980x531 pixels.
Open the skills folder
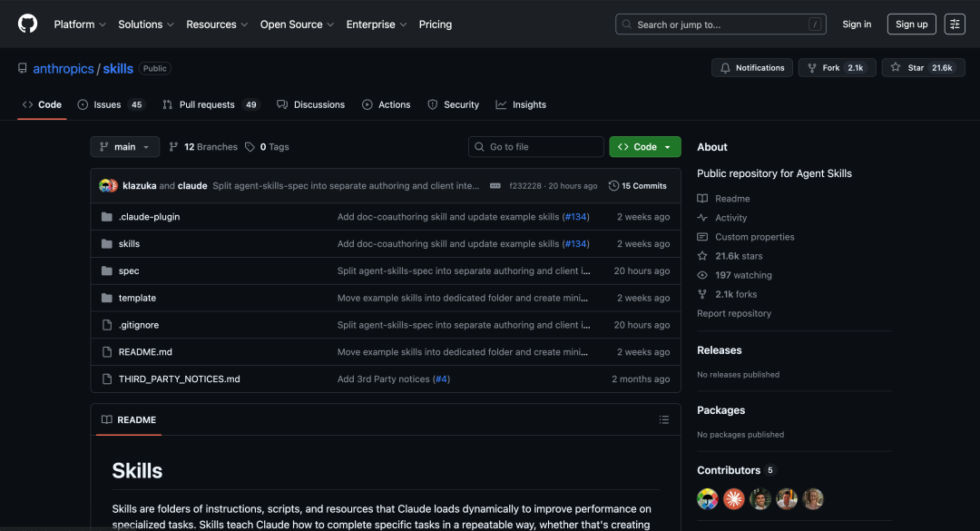point(129,243)
